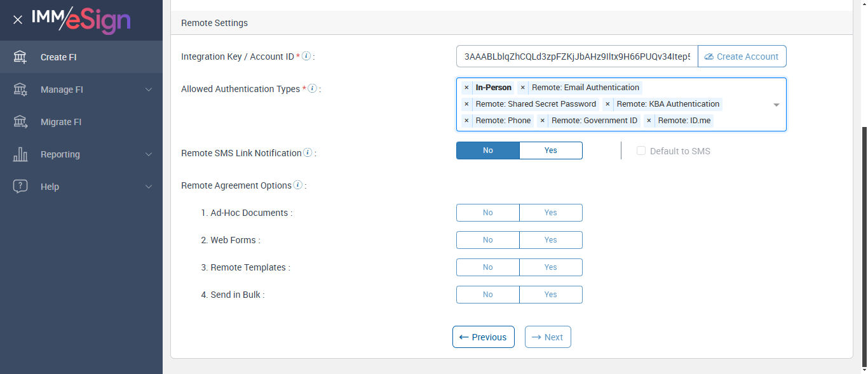The image size is (868, 374).
Task: Click info icon for Remote Agreement Options
Action: point(297,185)
